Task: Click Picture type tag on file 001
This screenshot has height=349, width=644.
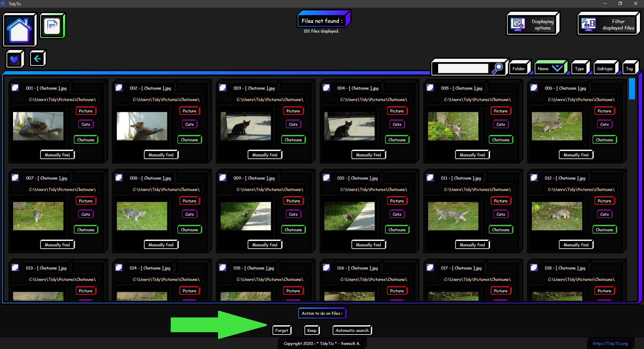Action: click(x=86, y=111)
